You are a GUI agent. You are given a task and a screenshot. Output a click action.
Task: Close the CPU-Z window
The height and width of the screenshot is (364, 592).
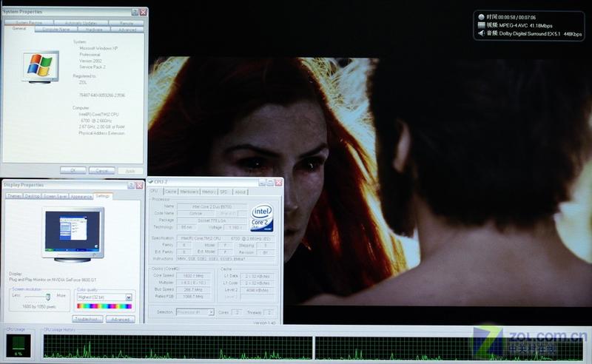[279, 183]
